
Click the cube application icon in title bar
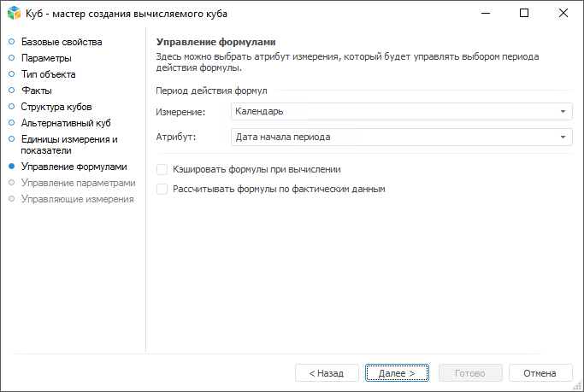(13, 13)
